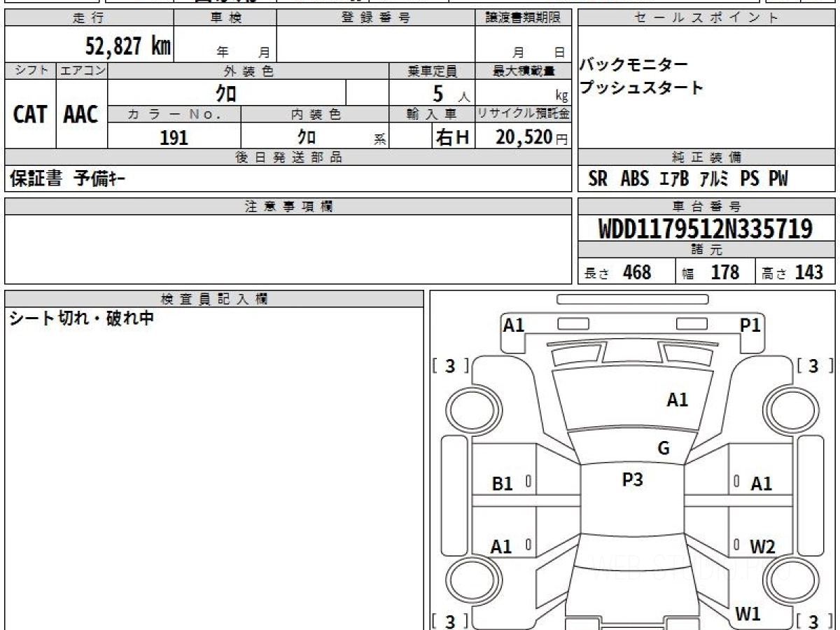This screenshot has width=840, height=630.
Task: Click the rear left tire rating [ 3 ]
Action: [450, 622]
